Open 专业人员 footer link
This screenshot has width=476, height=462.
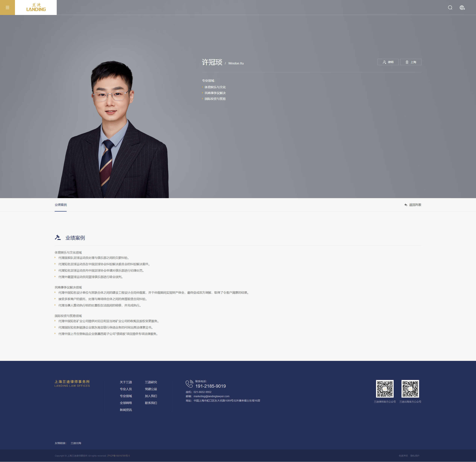click(x=126, y=389)
